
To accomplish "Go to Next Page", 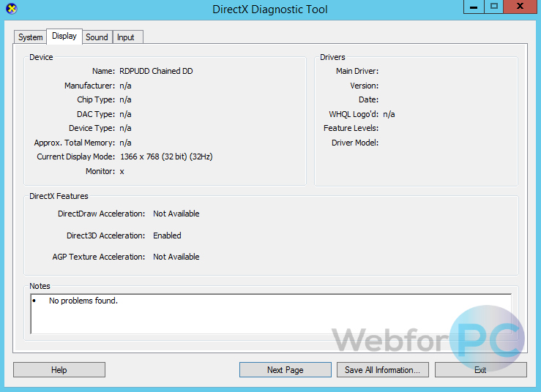I will 286,369.
